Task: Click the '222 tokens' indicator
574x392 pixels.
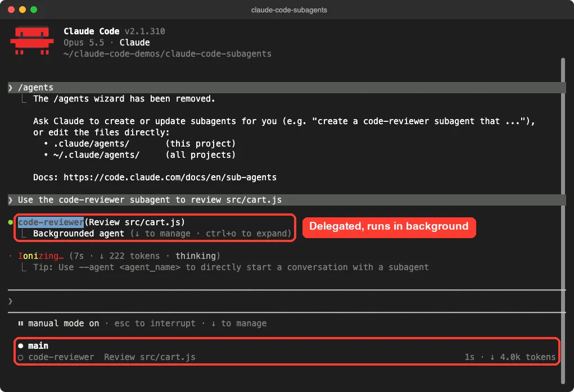Action: [134, 256]
